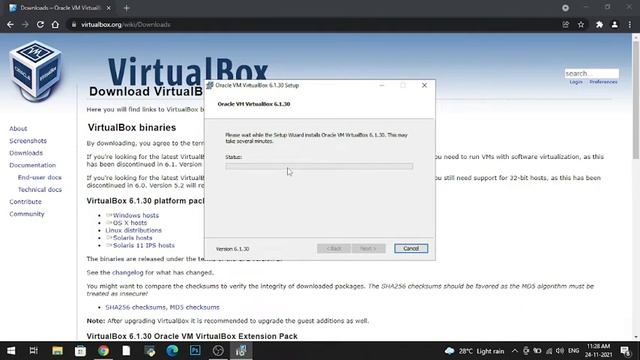Click the website search field
Image resolution: width=640 pixels, height=360 pixels.
[591, 73]
